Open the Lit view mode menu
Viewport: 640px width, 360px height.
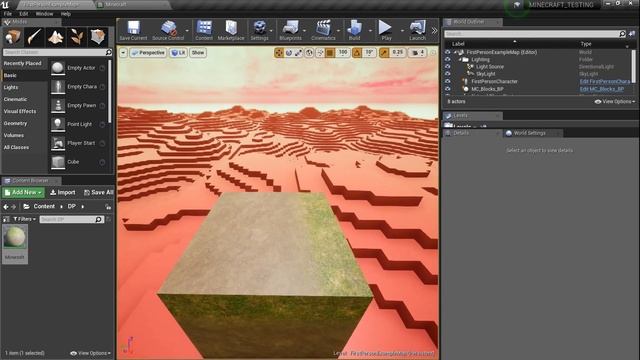[178, 53]
